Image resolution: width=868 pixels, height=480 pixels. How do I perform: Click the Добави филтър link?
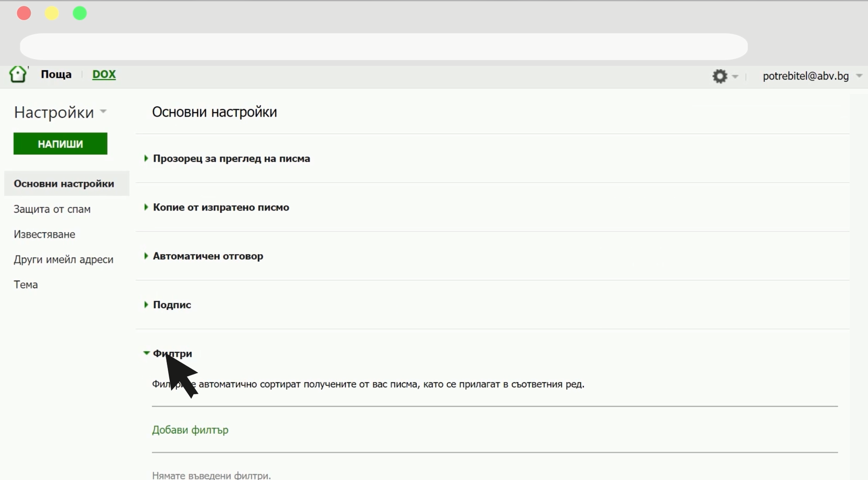coord(190,430)
